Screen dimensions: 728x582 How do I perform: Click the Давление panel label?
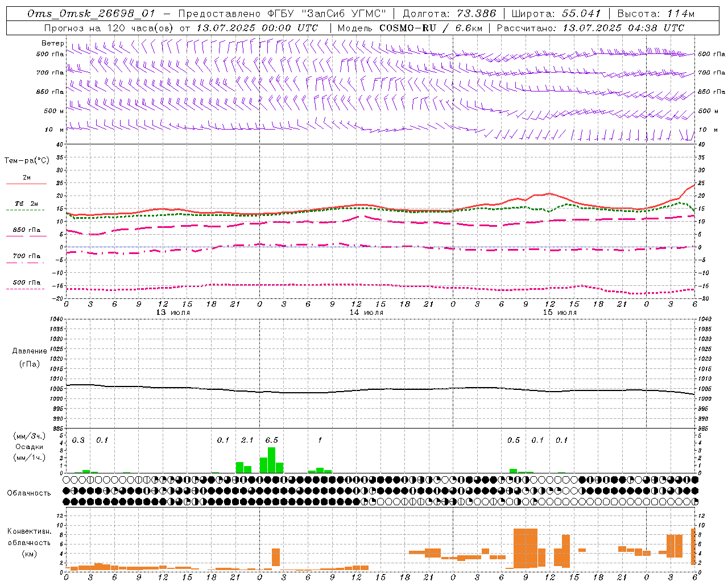coord(30,351)
